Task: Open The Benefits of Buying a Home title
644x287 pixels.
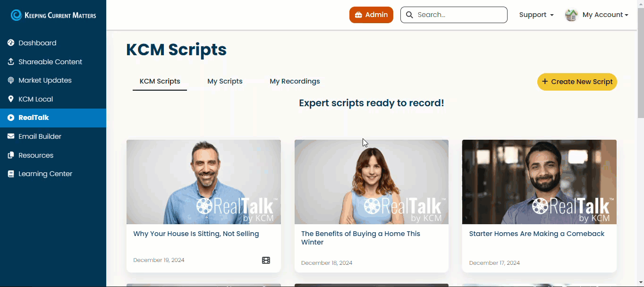Action: (361, 238)
